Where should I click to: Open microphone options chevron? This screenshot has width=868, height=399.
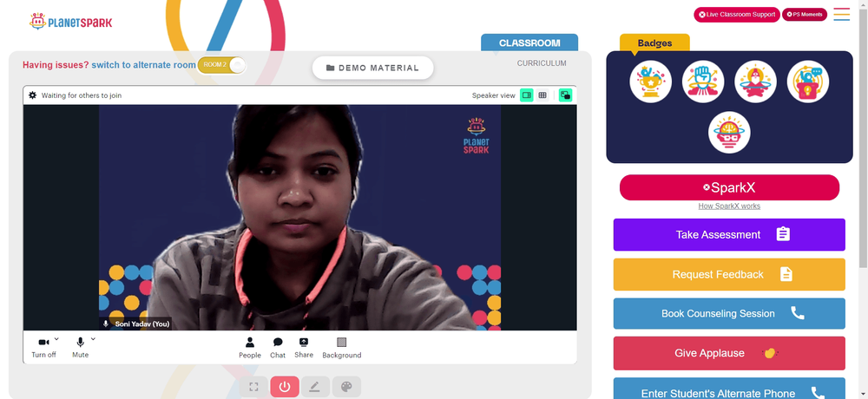pyautogui.click(x=93, y=339)
